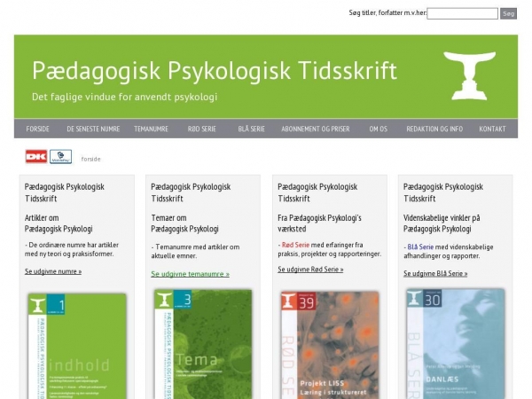Open the DE SENESTE NUMRE menu item
Viewport: 532px width, 399px height.
(93, 129)
